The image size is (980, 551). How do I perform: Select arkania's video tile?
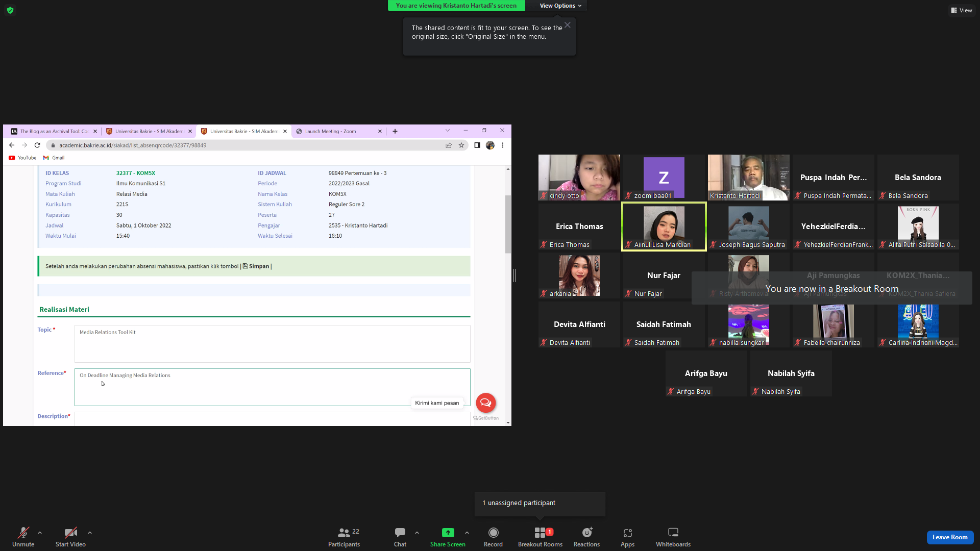(x=579, y=275)
